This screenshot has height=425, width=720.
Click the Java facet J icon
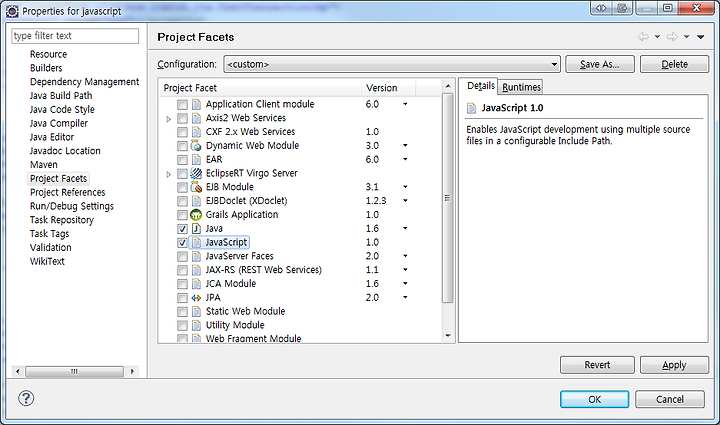[x=196, y=228]
